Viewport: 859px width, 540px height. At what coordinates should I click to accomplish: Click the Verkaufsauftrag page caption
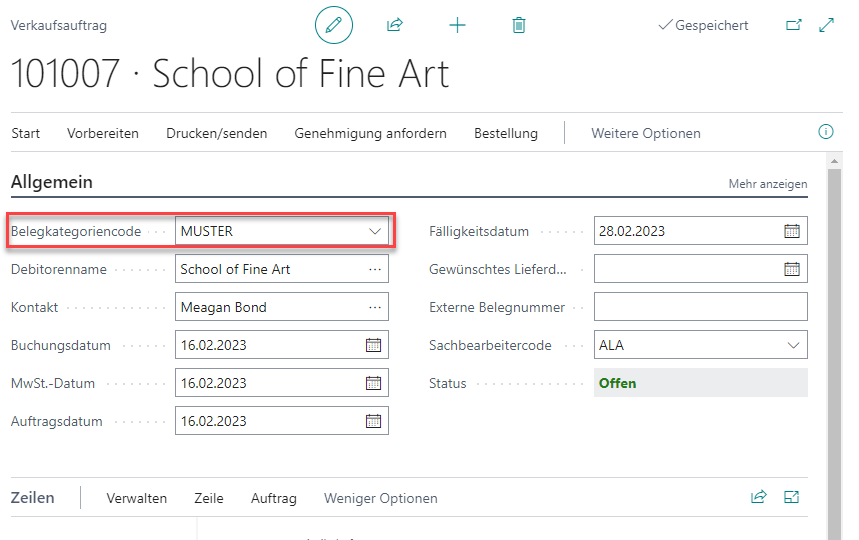[59, 25]
